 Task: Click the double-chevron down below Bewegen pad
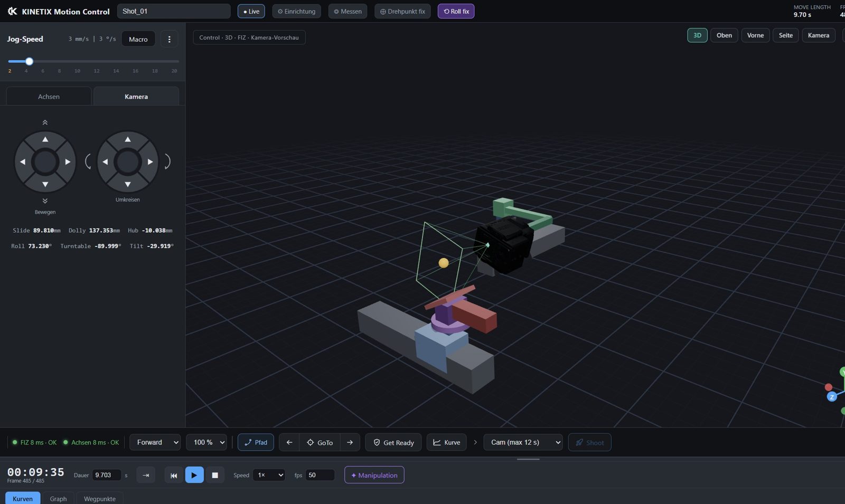[x=45, y=201]
